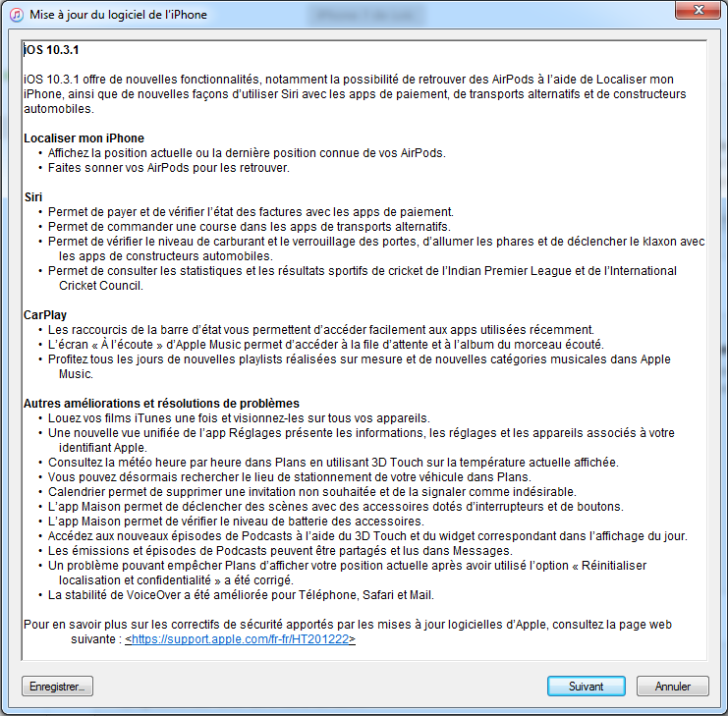This screenshot has height=716, width=728.
Task: Click the Autres améliorations et résolutions heading
Action: click(x=161, y=404)
